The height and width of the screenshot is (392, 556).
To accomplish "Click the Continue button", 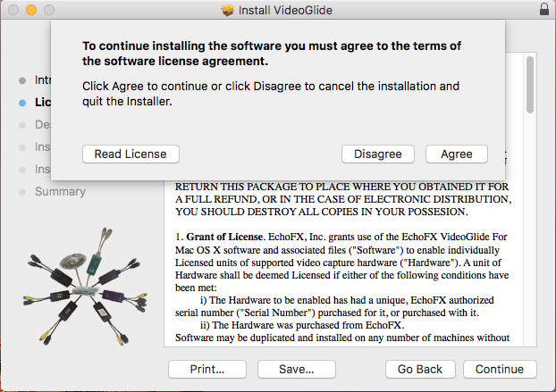I will pyautogui.click(x=500, y=370).
